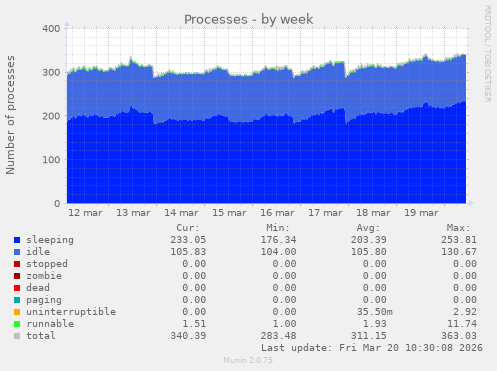Viewport: 497px width, 371px height.
Task: Click the 'zombie' legend label
Action: [44, 276]
